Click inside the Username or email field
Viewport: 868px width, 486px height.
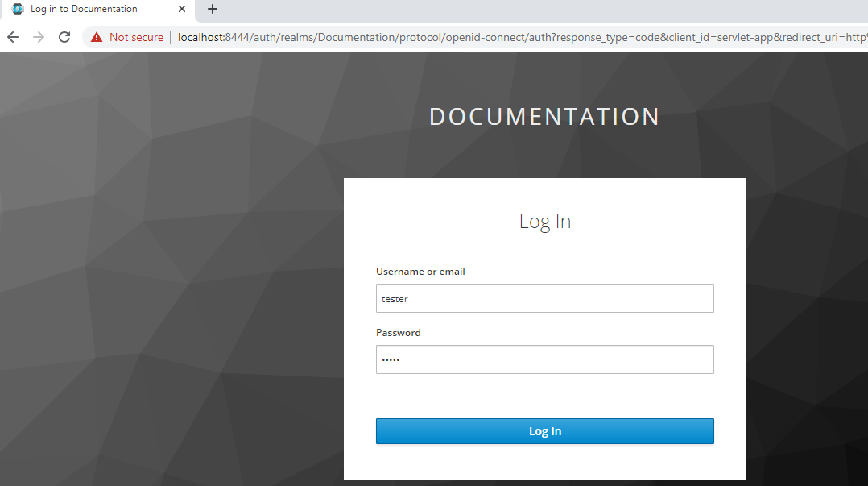(x=545, y=298)
